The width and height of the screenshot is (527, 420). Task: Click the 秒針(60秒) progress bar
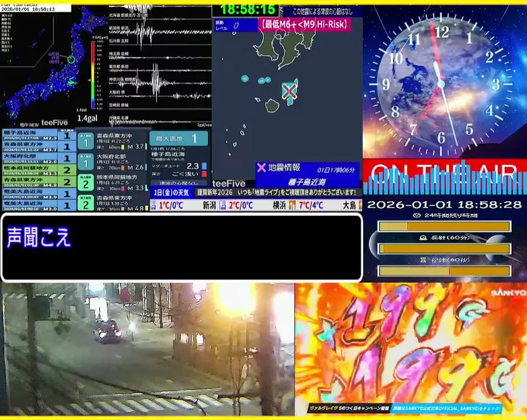point(445,271)
